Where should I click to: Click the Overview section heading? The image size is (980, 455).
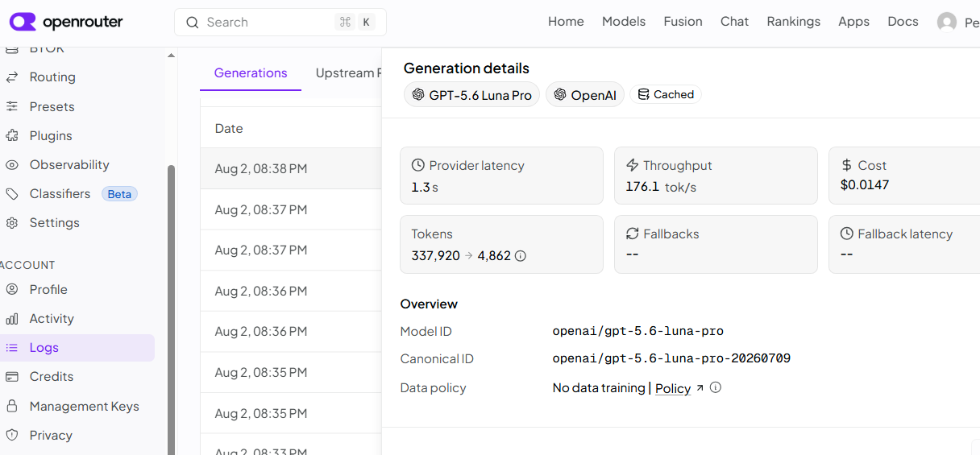point(429,304)
